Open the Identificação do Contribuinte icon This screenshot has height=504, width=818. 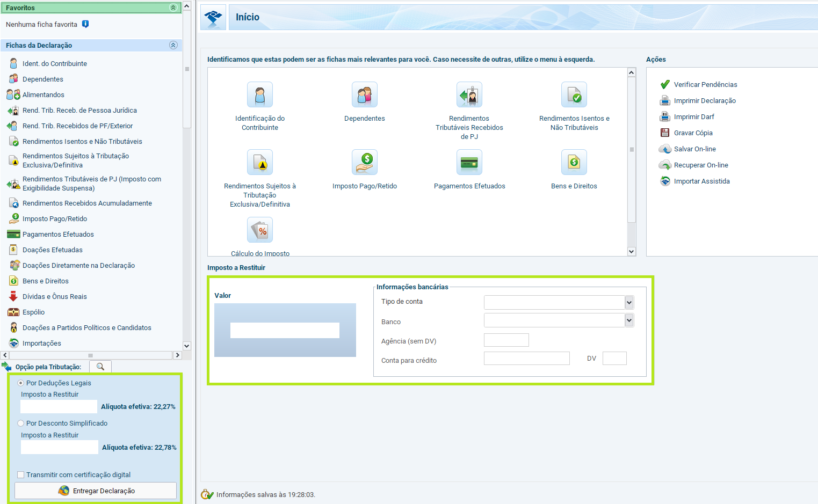pos(260,95)
